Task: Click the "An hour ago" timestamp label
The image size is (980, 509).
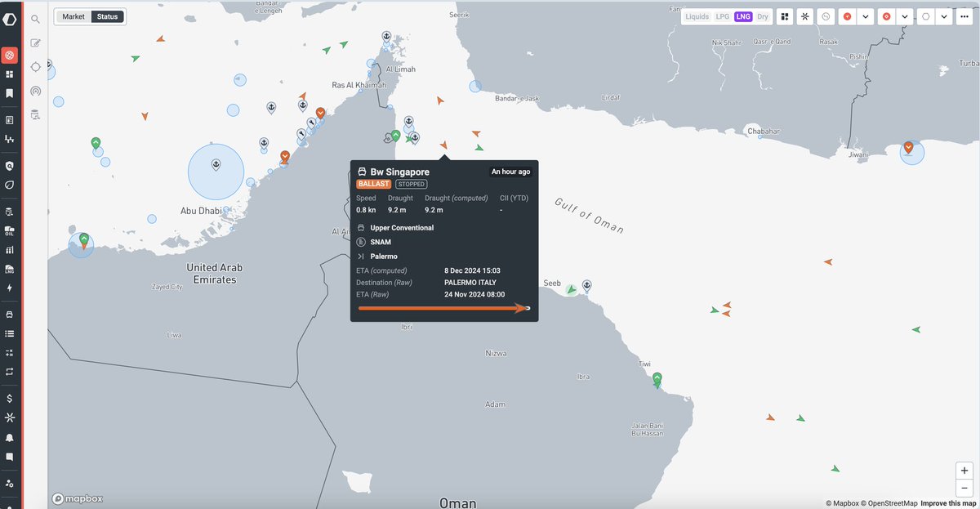Action: point(510,172)
